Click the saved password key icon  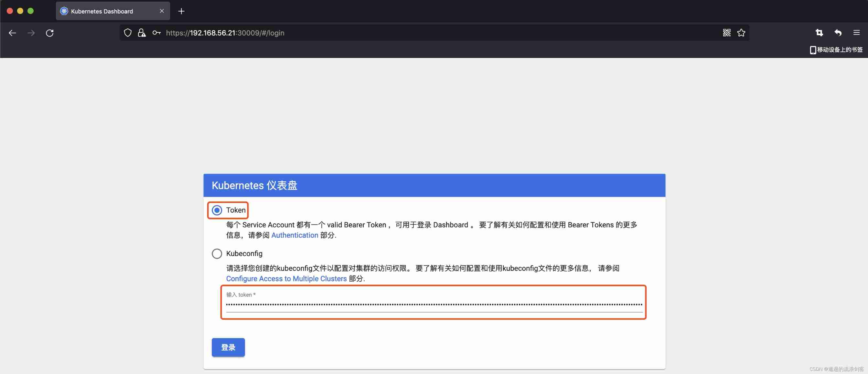point(156,33)
